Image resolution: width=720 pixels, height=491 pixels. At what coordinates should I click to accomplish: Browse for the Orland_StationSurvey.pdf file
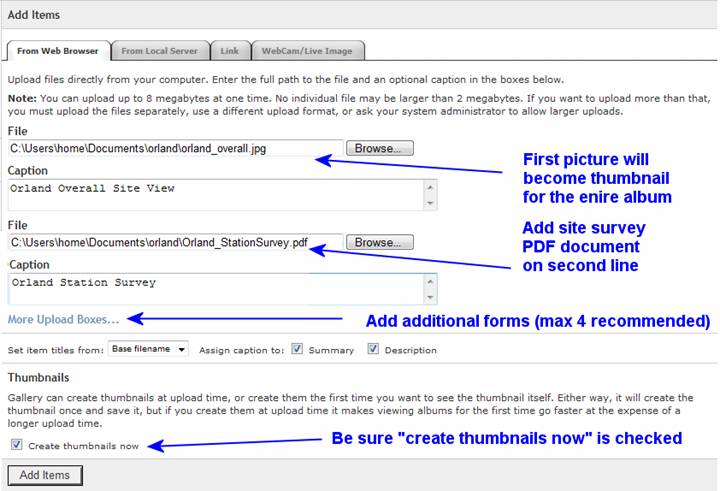[x=380, y=243]
